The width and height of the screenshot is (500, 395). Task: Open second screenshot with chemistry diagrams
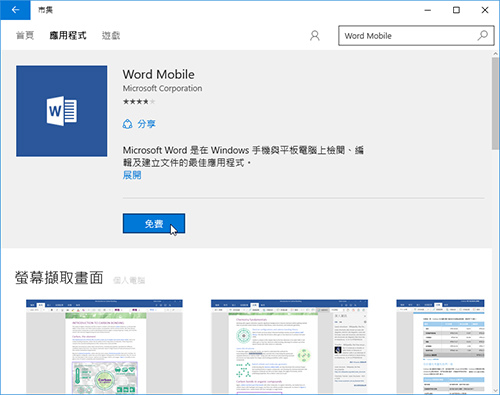(289, 347)
